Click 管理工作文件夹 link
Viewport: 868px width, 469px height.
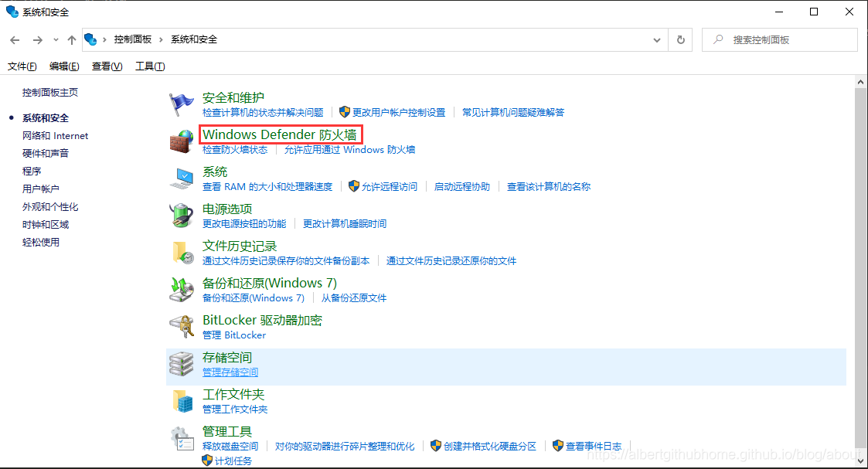click(x=235, y=409)
